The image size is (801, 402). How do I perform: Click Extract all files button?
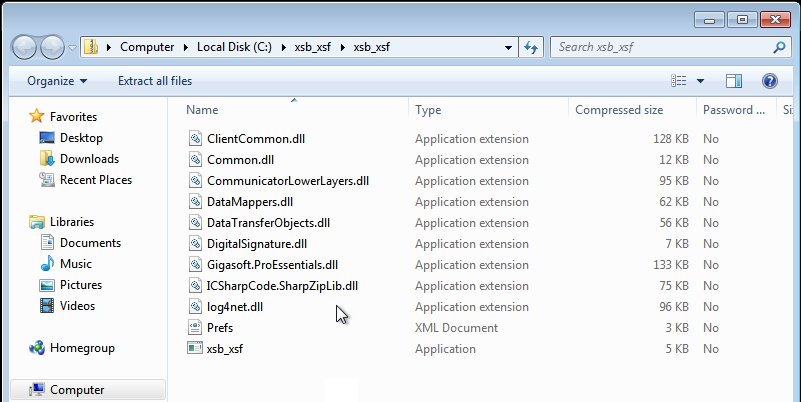pyautogui.click(x=155, y=81)
